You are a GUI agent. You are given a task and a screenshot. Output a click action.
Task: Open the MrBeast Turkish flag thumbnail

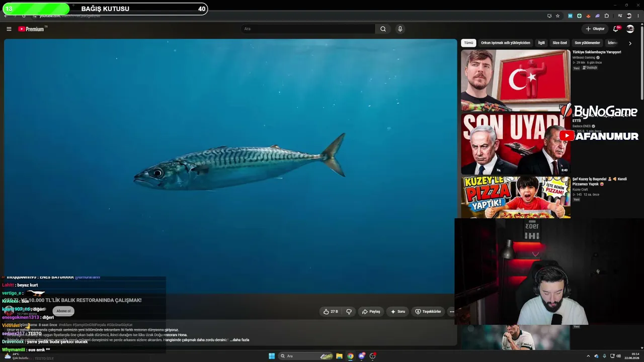(516, 80)
